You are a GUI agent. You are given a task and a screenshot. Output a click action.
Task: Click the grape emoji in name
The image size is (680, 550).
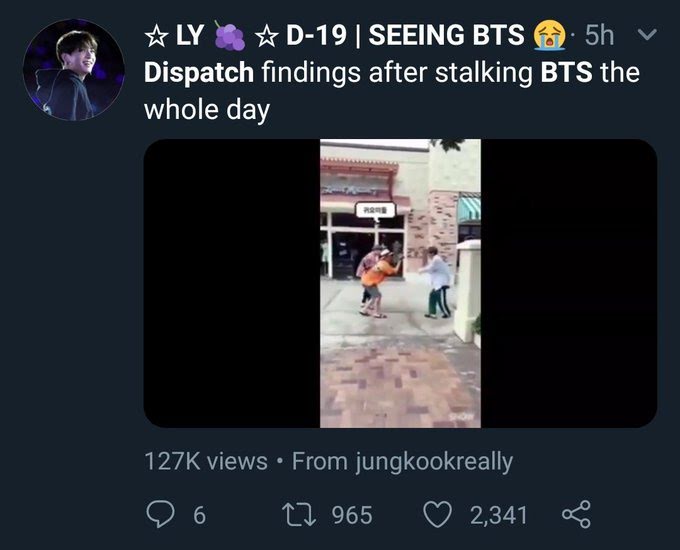[x=229, y=36]
